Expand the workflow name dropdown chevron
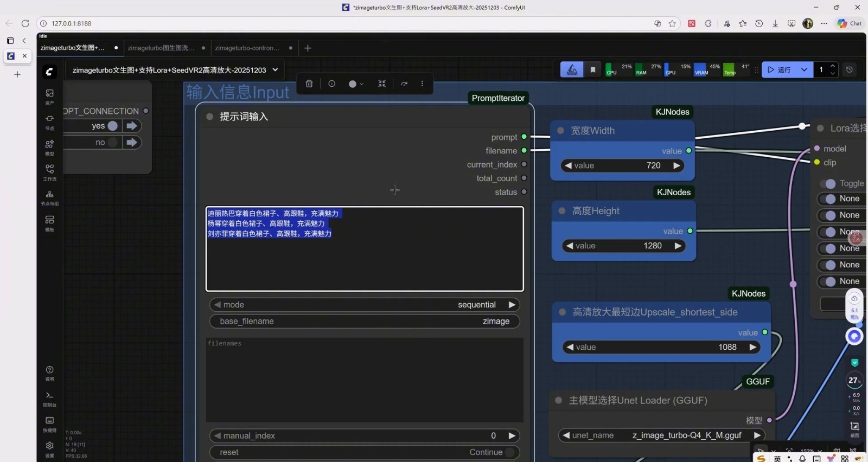Image resolution: width=868 pixels, height=462 pixels. click(275, 70)
